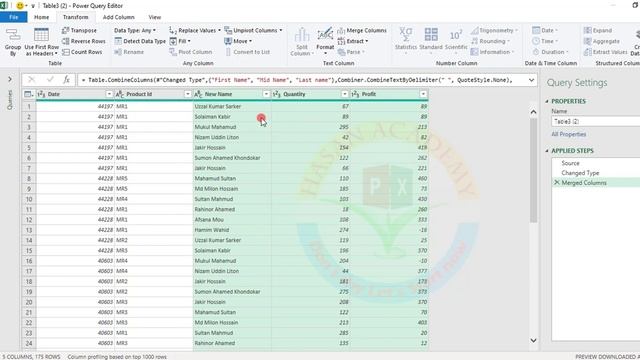Click the Replace Values icon
This screenshot has width=640, height=360.
(x=173, y=31)
